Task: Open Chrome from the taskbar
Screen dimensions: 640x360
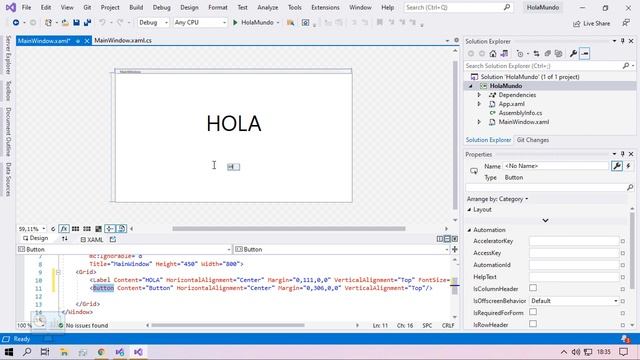Action: coord(101,352)
